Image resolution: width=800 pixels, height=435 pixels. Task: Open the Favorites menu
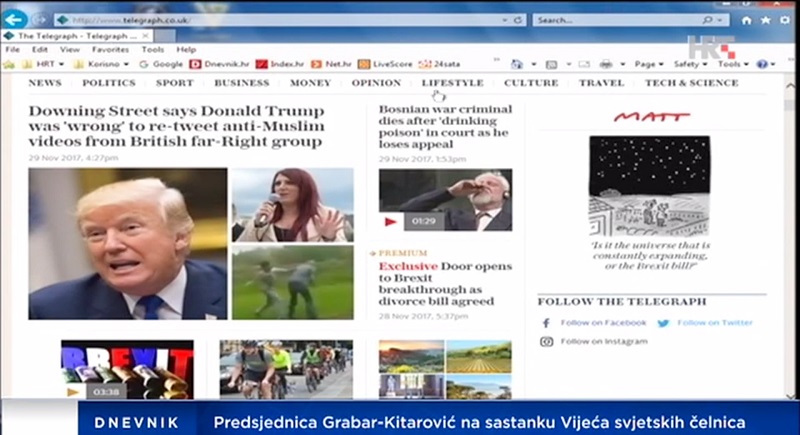click(110, 49)
